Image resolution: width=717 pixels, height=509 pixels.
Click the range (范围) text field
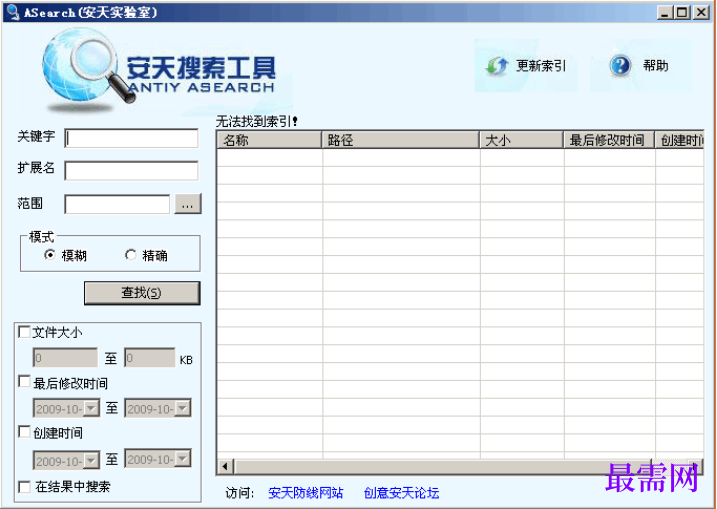117,204
